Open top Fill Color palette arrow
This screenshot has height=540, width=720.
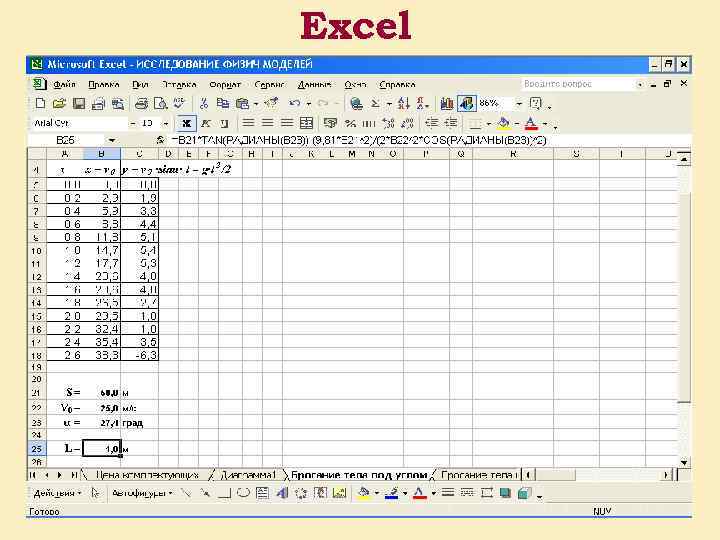coord(517,124)
